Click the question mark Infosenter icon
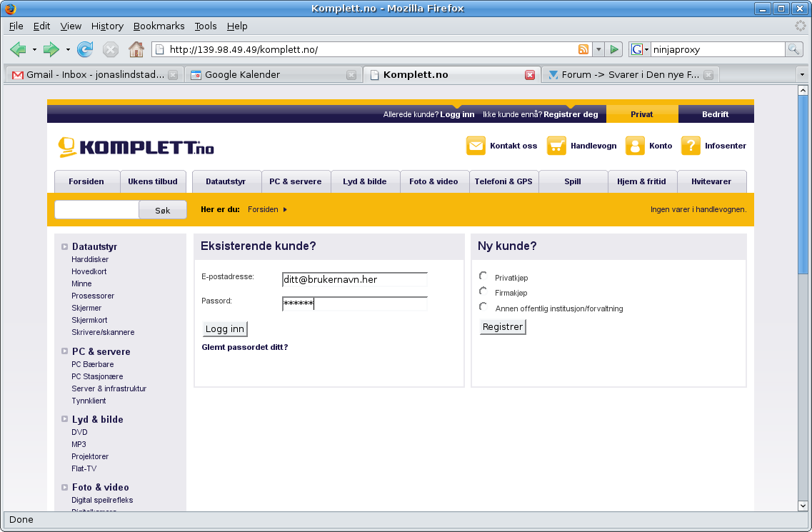This screenshot has height=532, width=812. [691, 146]
